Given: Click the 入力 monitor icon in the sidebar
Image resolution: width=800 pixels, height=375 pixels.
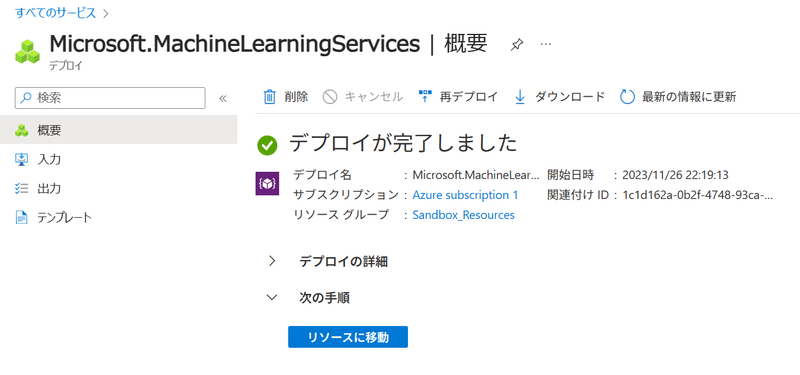Looking at the screenshot, I should [x=21, y=160].
